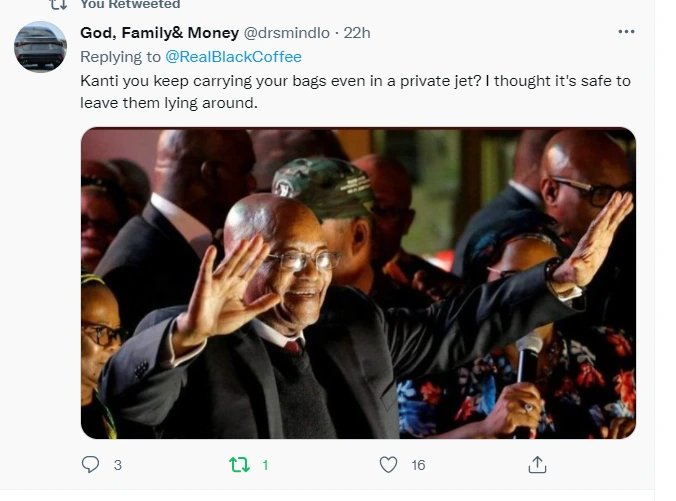
Task: Open the @RealBlackCoffee mention link
Action: click(x=233, y=56)
